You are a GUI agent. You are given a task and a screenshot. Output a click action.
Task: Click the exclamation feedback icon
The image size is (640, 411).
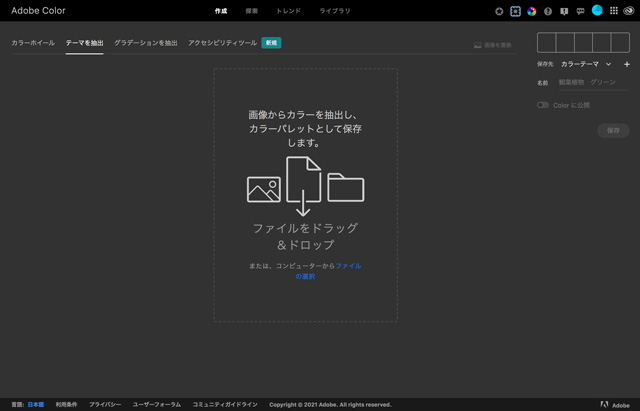click(564, 11)
